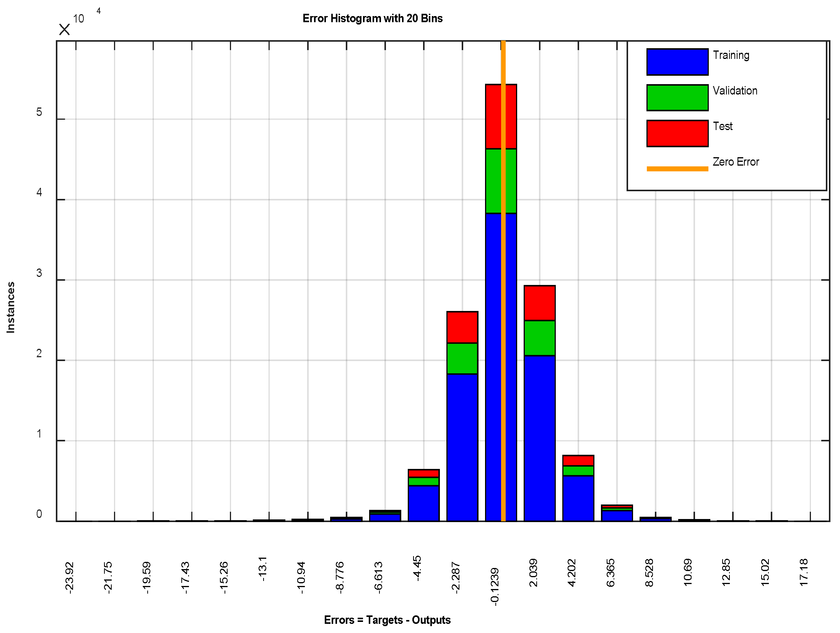The height and width of the screenshot is (633, 840).
Task: Click the blue segment of the 2.039 bar
Action: [539, 438]
